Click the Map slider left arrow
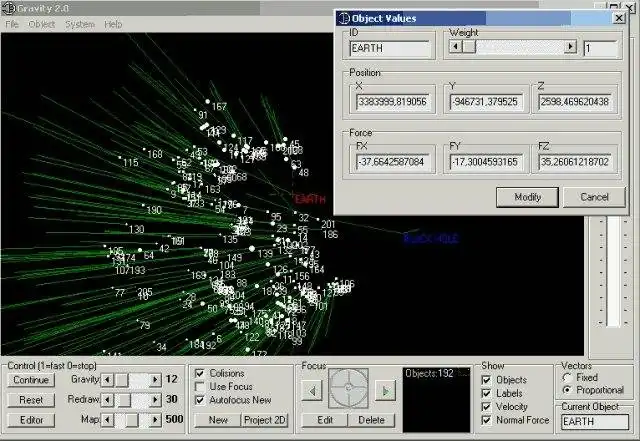 [107, 419]
